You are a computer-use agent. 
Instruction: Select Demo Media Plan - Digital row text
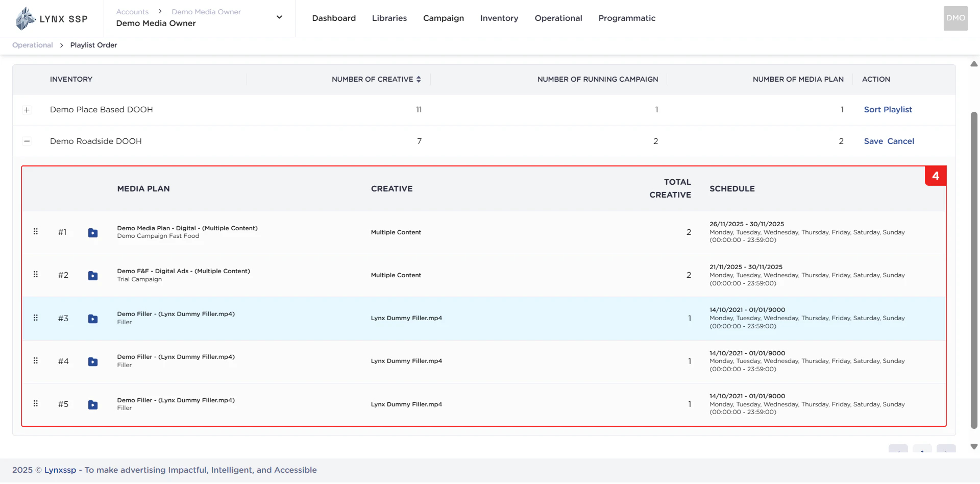pyautogui.click(x=187, y=228)
